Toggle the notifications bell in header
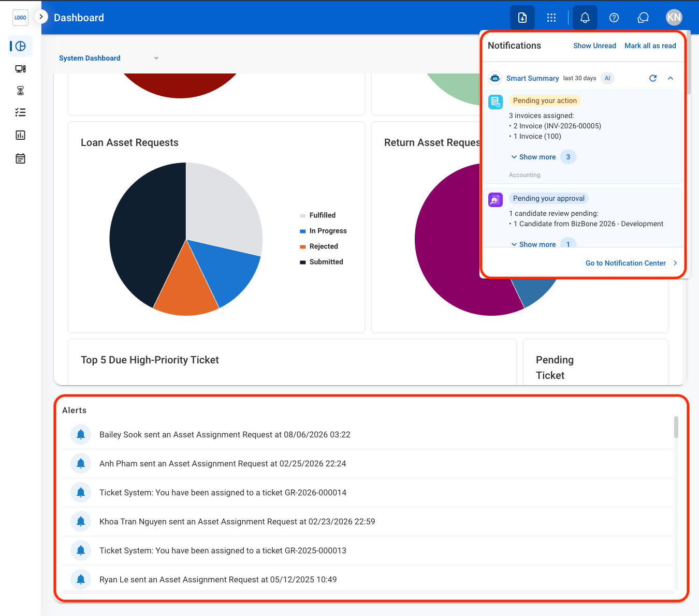699x616 pixels. tap(585, 18)
